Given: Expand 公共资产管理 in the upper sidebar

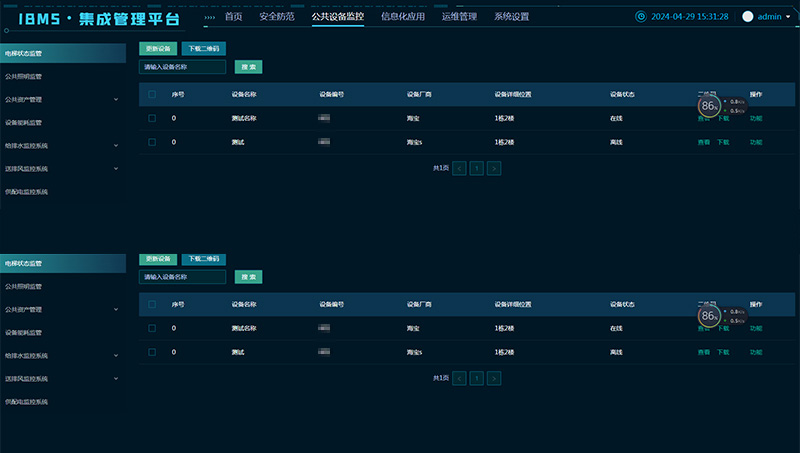Looking at the screenshot, I should tap(116, 99).
